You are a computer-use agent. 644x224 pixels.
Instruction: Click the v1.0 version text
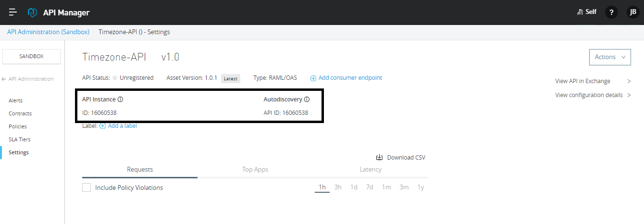(170, 57)
